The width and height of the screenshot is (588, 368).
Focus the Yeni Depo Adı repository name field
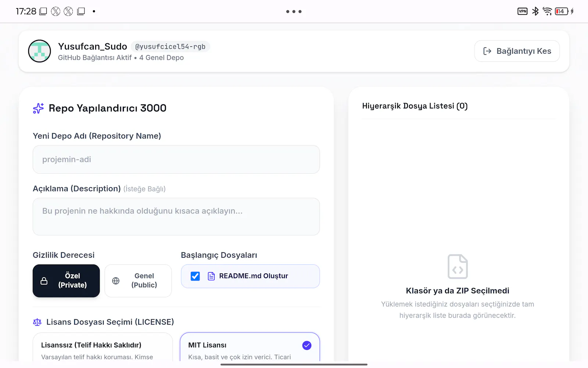(x=176, y=159)
